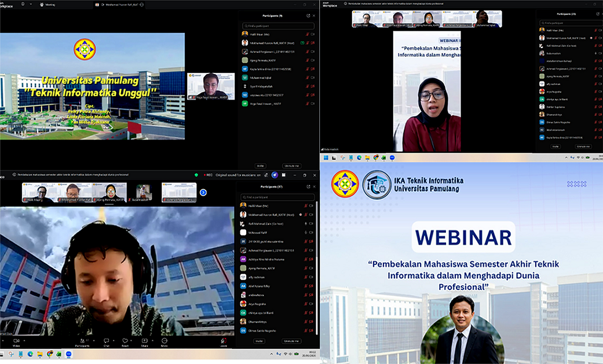Click the Participants (37) panel scrollbar
This screenshot has width=603, height=364.
point(316,269)
